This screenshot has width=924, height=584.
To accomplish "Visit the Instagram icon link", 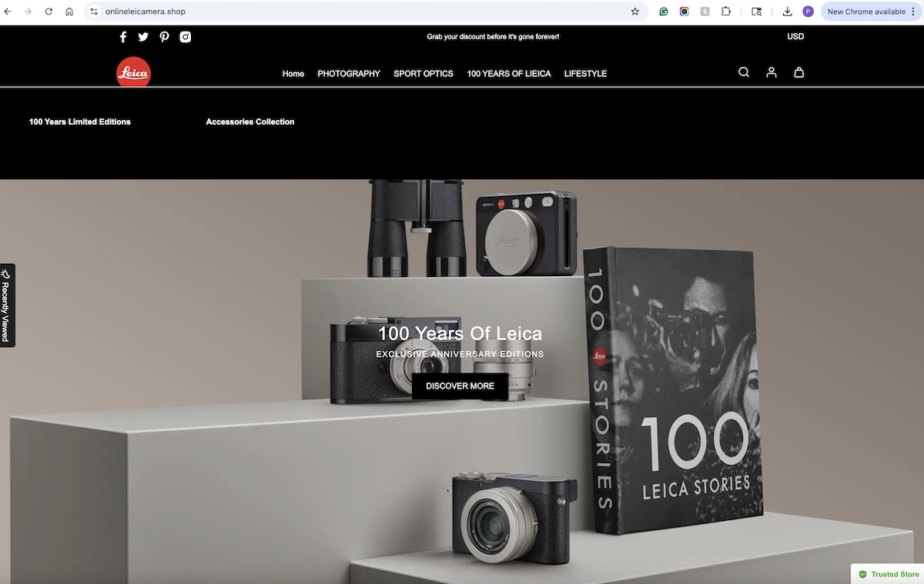I will 186,37.
